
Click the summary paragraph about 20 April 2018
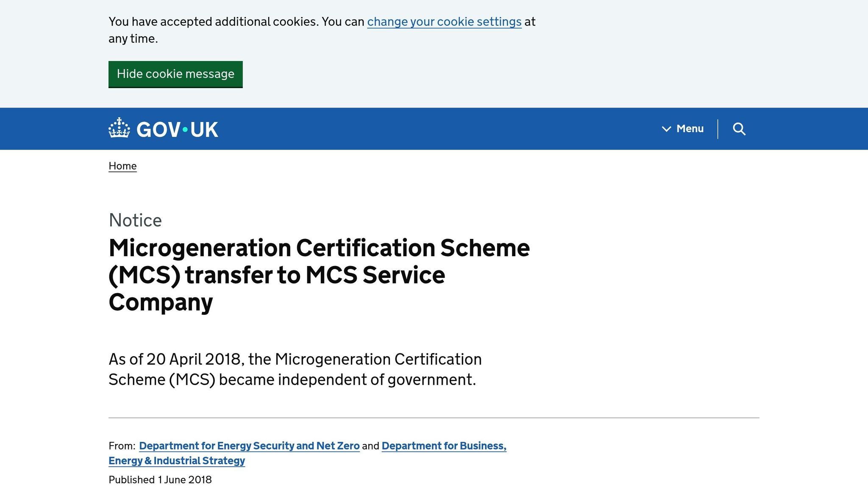(295, 369)
